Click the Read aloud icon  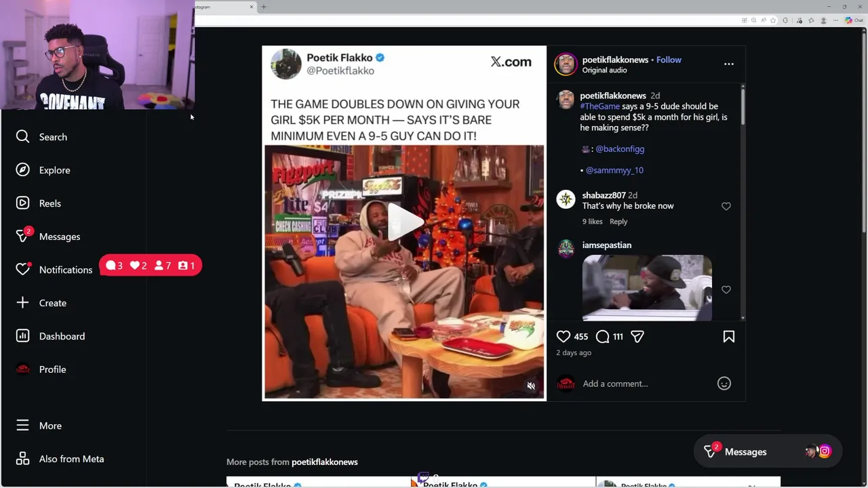coord(764,20)
